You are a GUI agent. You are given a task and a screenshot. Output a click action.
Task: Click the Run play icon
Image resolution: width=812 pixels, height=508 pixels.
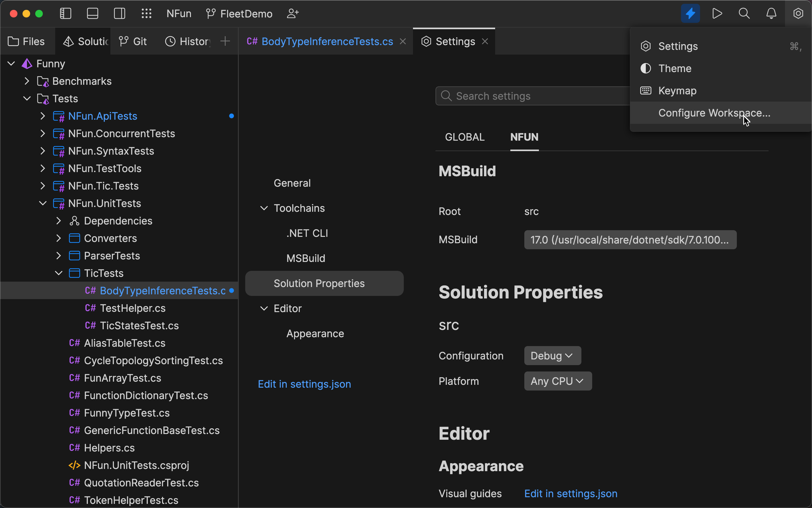(x=717, y=13)
